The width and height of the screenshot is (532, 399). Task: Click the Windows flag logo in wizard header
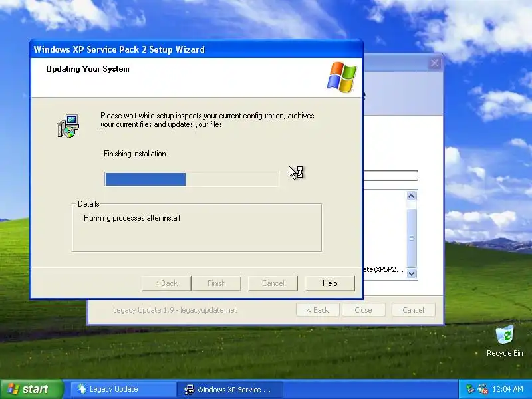(x=342, y=77)
